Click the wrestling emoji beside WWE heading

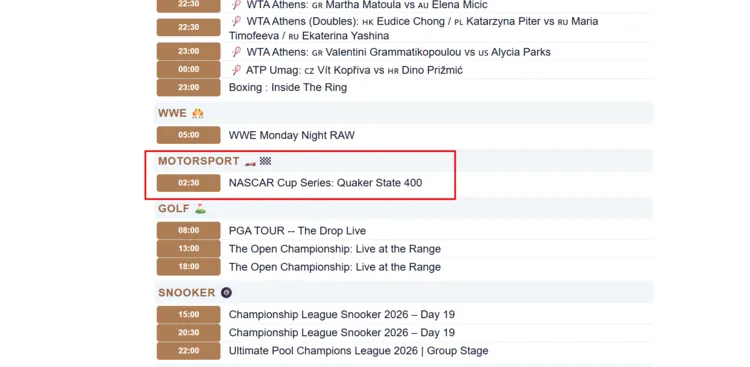(198, 113)
